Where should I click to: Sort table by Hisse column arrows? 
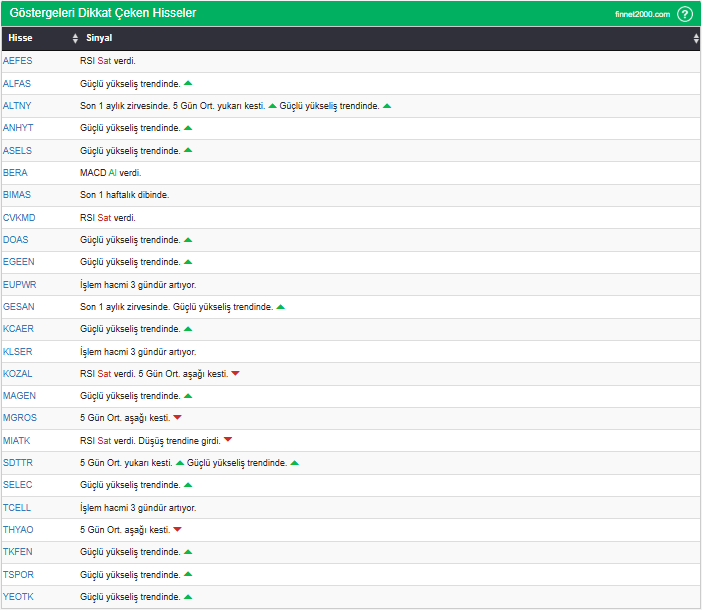(x=75, y=38)
